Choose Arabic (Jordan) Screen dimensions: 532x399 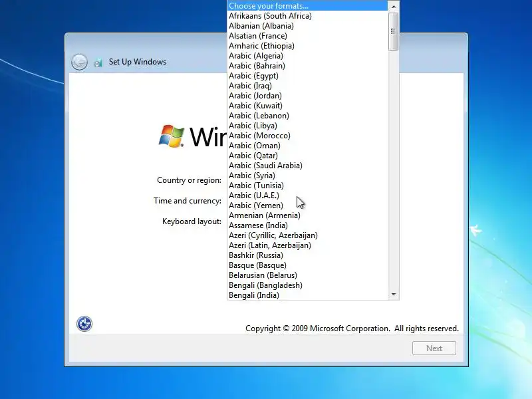coord(307,96)
